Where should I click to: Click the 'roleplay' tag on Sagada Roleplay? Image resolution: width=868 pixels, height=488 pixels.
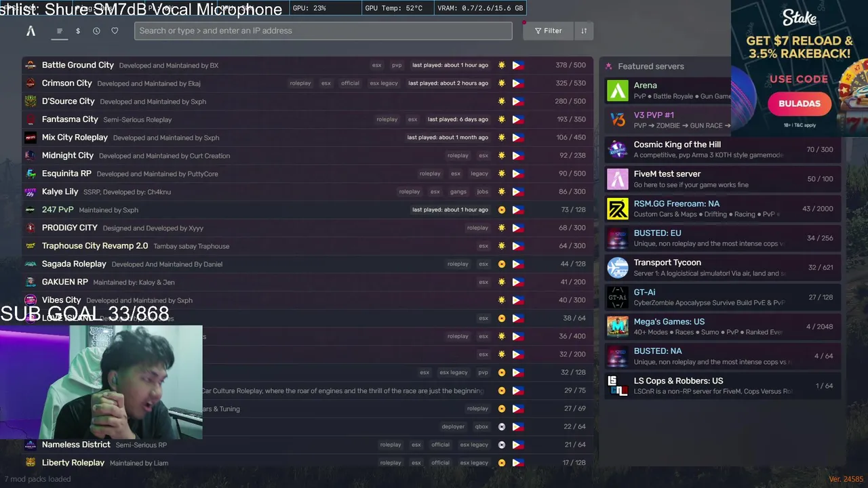458,264
